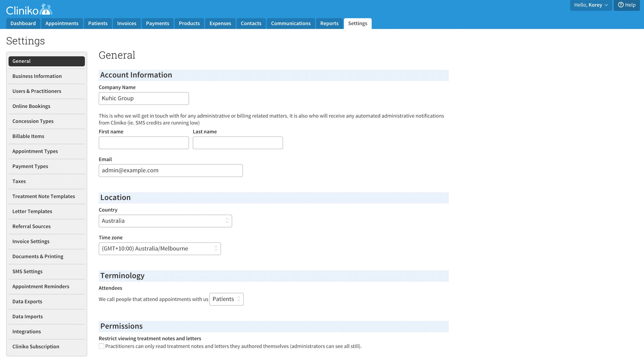
Task: Open Users & Practitioners settings
Action: (37, 91)
